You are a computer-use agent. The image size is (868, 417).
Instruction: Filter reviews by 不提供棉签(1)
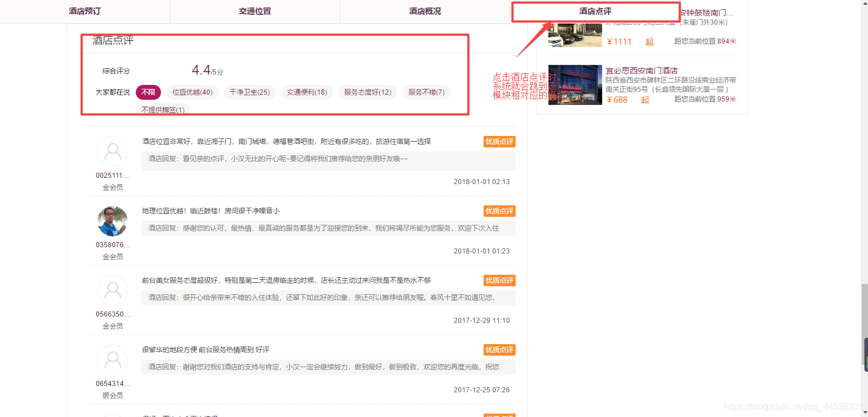tap(163, 110)
